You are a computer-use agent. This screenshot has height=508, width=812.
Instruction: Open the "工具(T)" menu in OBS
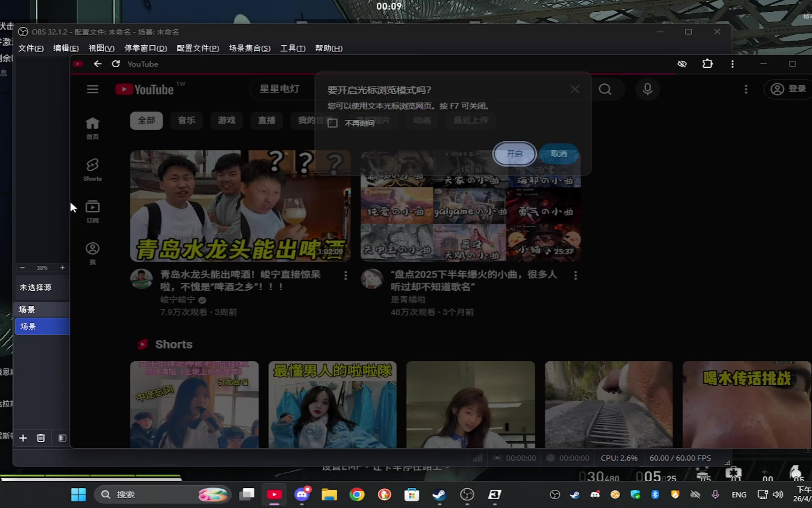coord(292,48)
